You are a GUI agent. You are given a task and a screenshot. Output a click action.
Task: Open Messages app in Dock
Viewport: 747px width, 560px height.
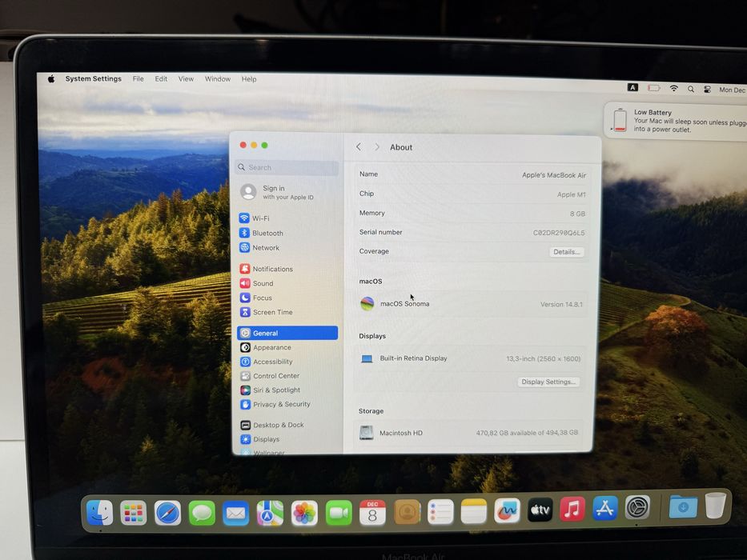click(202, 514)
